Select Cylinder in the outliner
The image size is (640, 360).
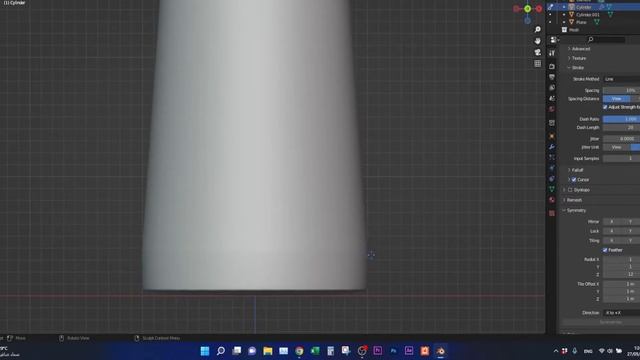click(x=583, y=7)
